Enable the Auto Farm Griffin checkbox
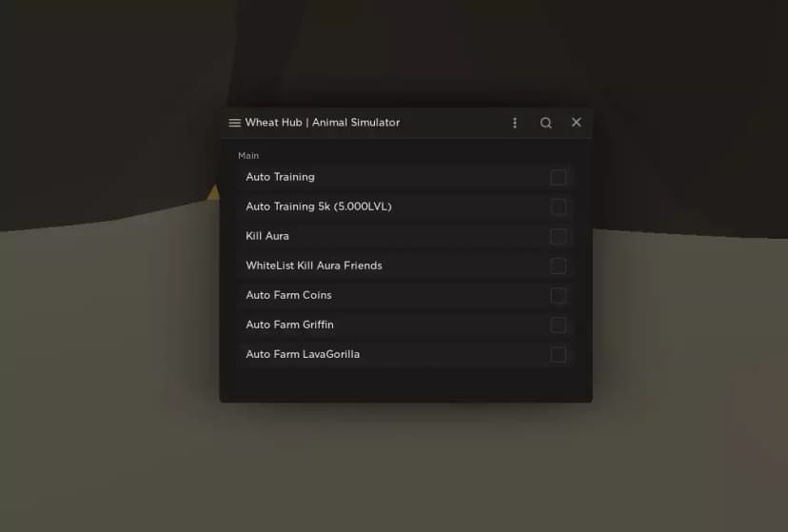 pos(559,325)
